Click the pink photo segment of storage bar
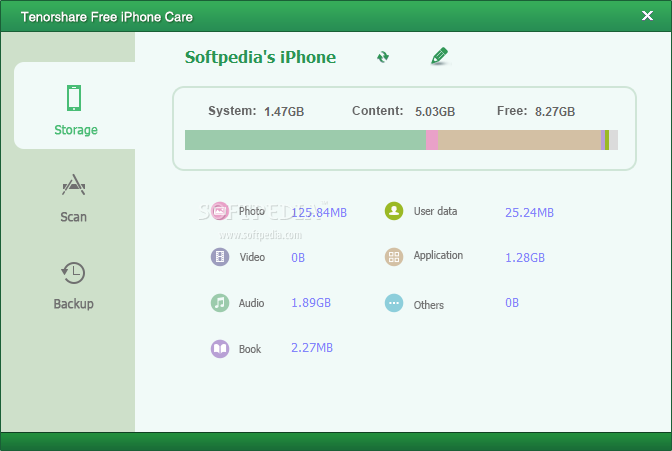 [x=432, y=140]
